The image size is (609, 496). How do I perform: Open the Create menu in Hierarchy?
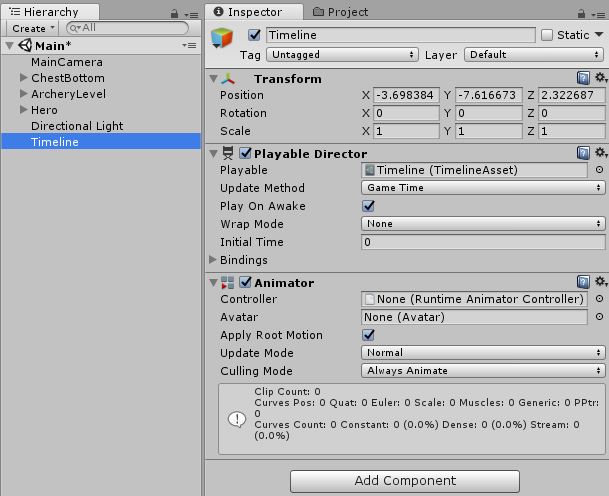pos(33,28)
